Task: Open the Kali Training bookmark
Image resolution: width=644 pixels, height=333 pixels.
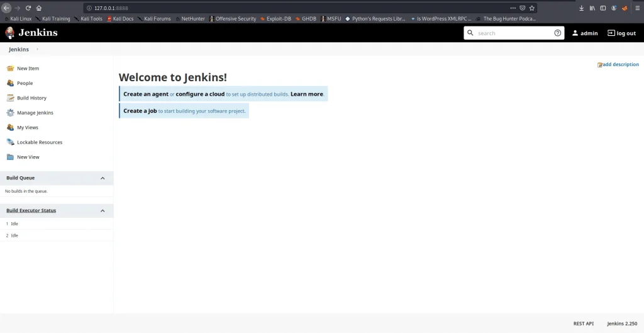Action: tap(53, 18)
